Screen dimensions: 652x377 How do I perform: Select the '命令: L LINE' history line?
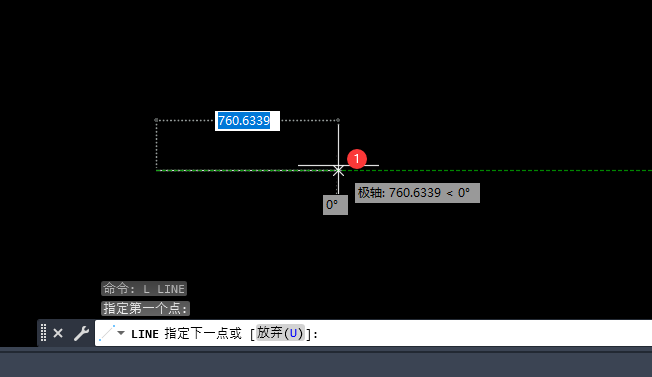coord(144,288)
